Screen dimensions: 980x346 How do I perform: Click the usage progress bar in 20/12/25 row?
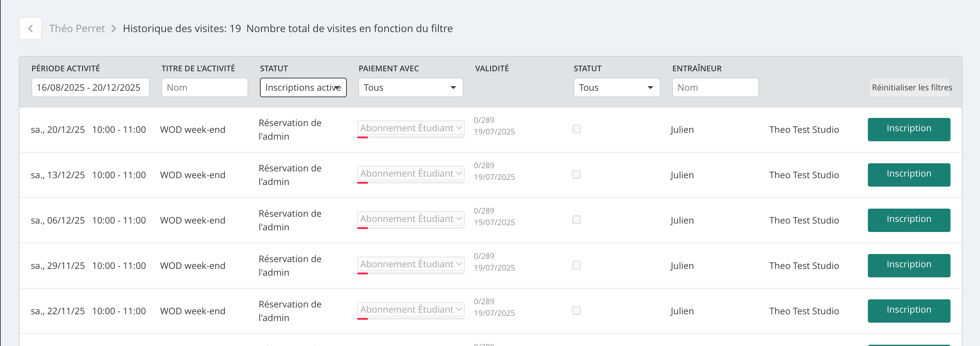411,137
